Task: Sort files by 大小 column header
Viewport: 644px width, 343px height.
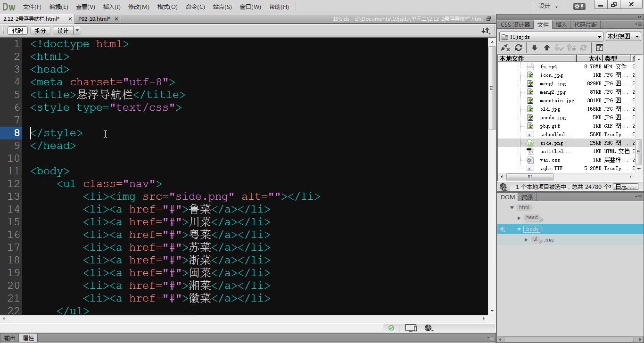Action: click(589, 58)
